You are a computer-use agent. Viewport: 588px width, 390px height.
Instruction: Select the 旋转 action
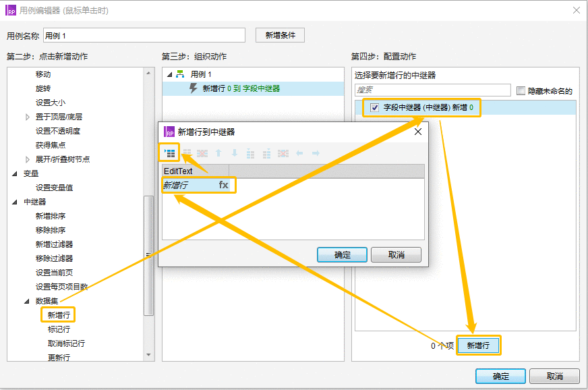(x=43, y=88)
